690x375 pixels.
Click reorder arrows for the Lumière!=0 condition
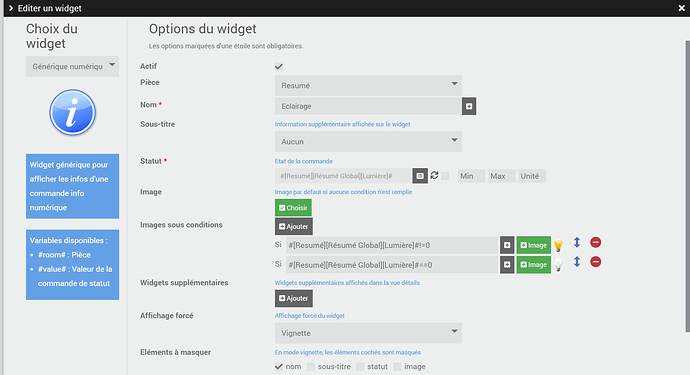[577, 242]
